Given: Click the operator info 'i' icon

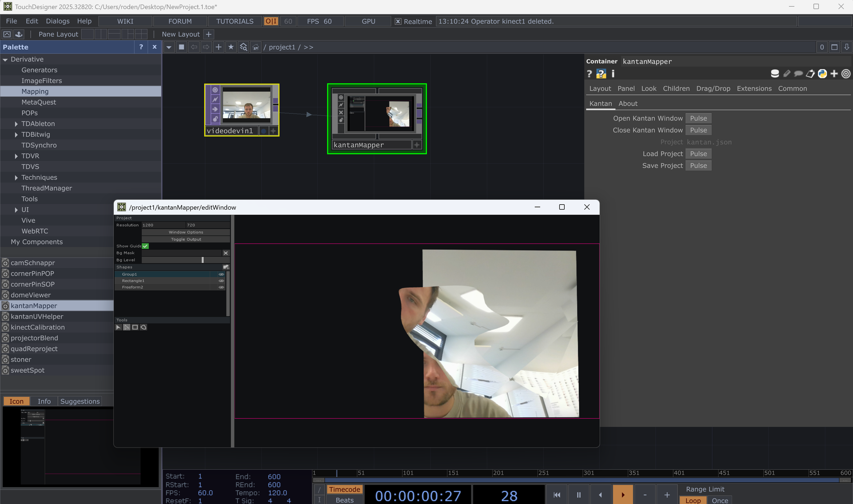Looking at the screenshot, I should (613, 74).
